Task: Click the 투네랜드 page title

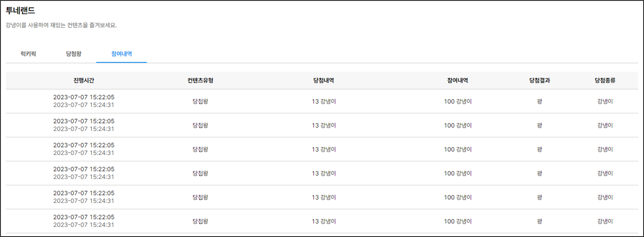Action: [x=20, y=11]
